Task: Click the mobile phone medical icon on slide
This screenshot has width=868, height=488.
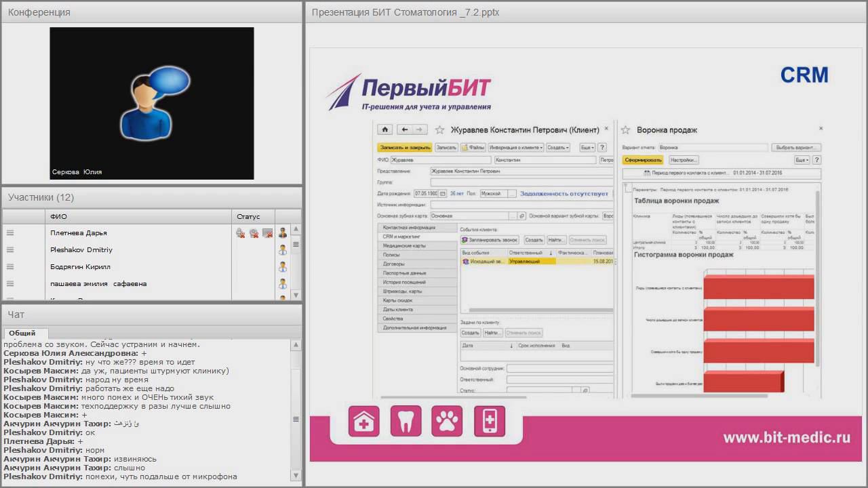Action: point(490,421)
